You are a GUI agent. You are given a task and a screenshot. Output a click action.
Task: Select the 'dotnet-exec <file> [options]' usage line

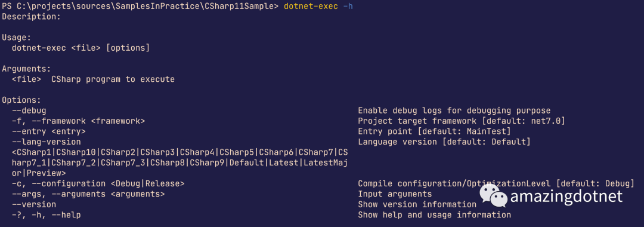(x=81, y=48)
